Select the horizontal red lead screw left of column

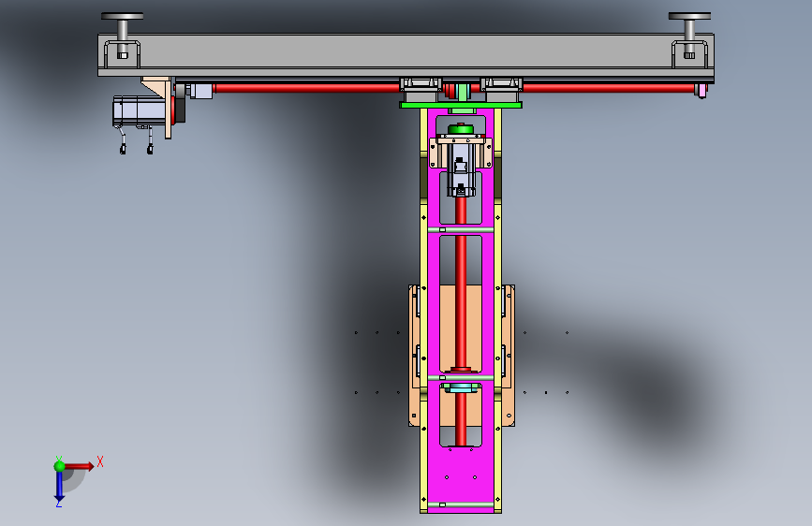click(306, 88)
